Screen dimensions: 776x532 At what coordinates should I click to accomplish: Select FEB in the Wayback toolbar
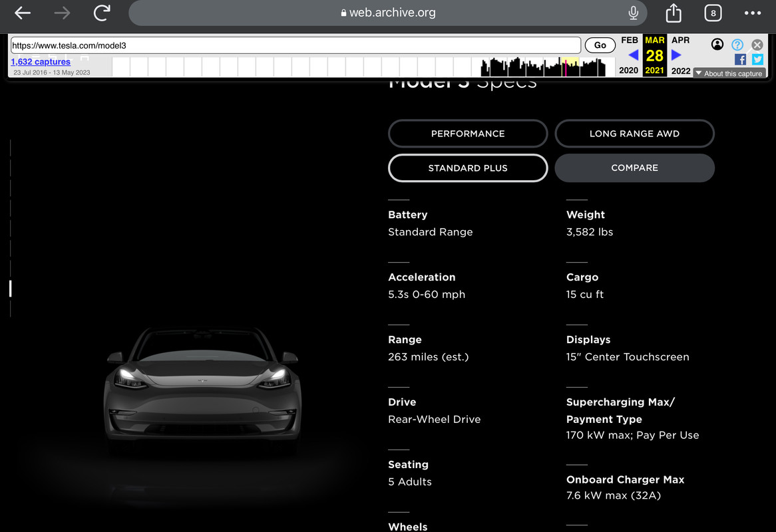(x=630, y=40)
